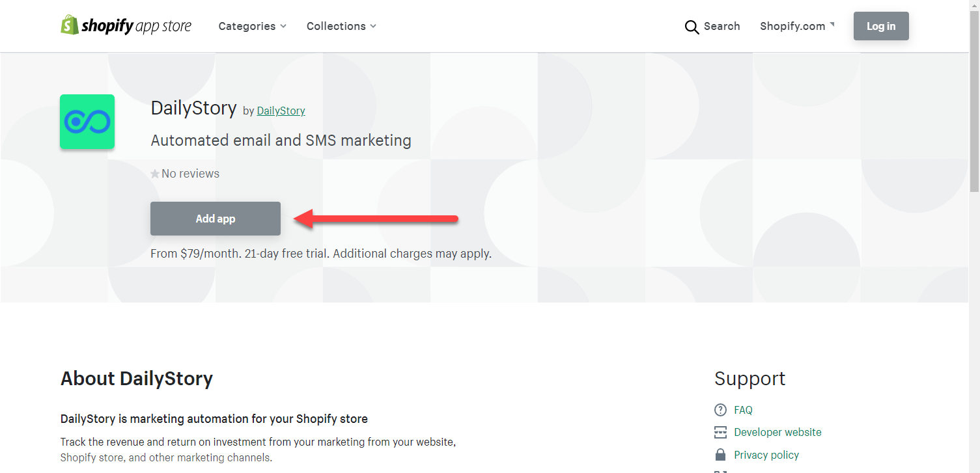This screenshot has height=473, width=980.
Task: Click the Developer website monitor icon
Action: [720, 433]
